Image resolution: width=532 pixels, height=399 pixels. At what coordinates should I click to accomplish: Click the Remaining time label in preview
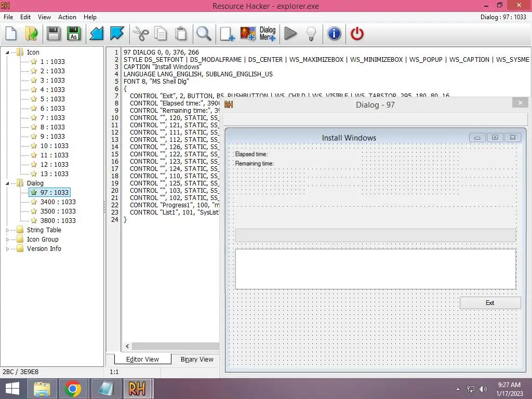(x=255, y=164)
